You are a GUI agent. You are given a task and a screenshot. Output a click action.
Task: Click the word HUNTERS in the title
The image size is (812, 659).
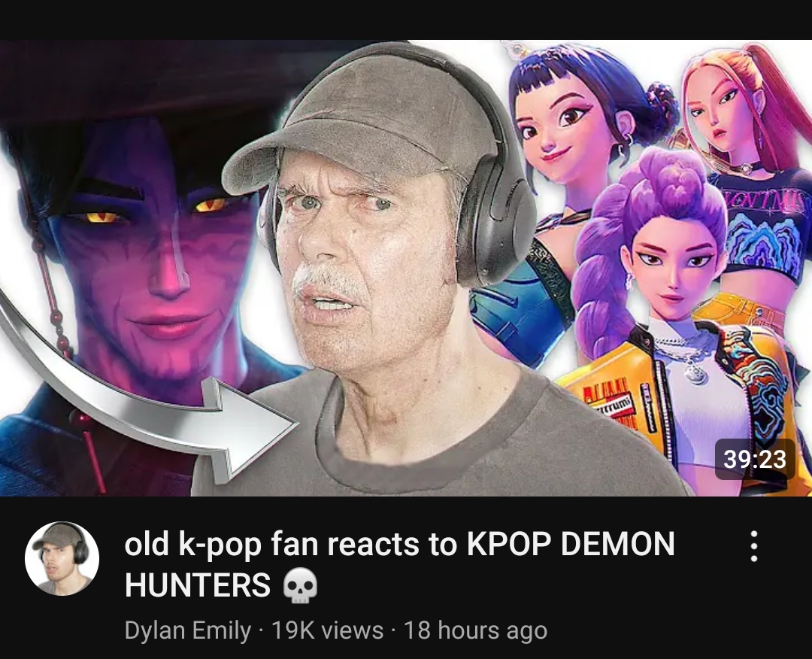pyautogui.click(x=197, y=585)
